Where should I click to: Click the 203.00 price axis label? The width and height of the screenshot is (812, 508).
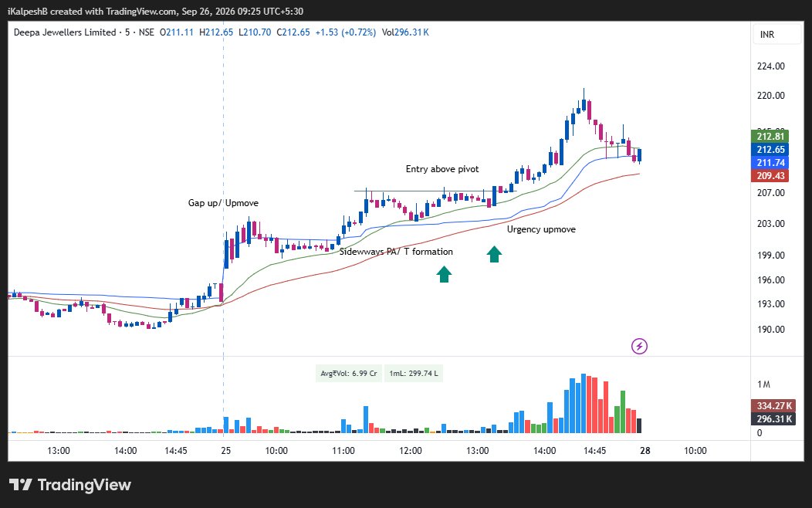pyautogui.click(x=770, y=224)
